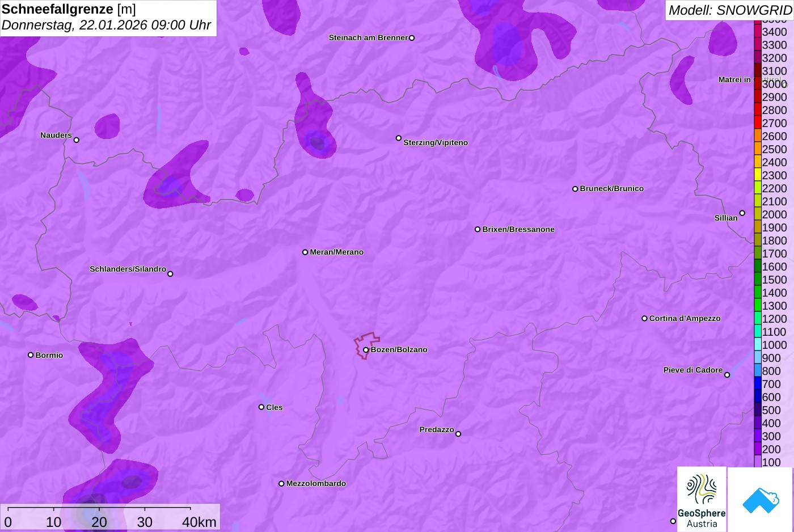Viewport: 794px width, 532px height.
Task: Click the 3000 dark red legend swatch
Action: (757, 83)
